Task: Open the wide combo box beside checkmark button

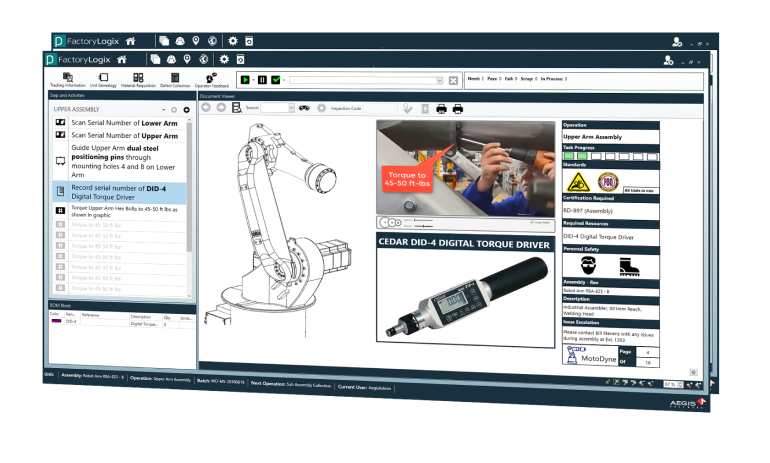Action: click(x=366, y=80)
